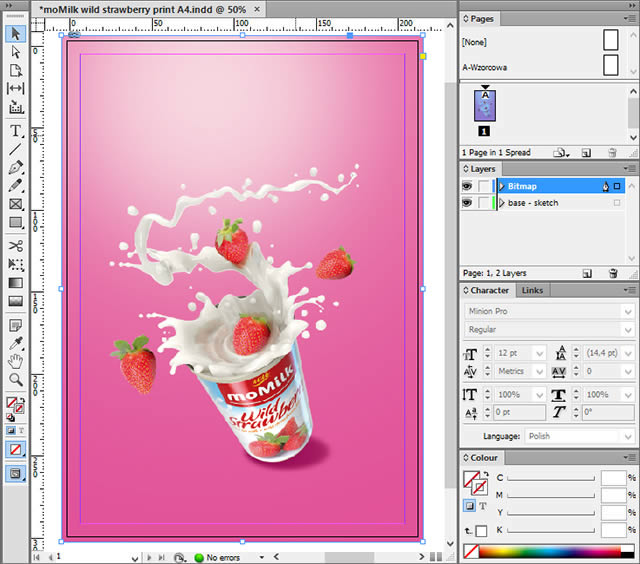The image size is (640, 564).
Task: Open the page number dropdown in status bar
Action: pos(135,557)
